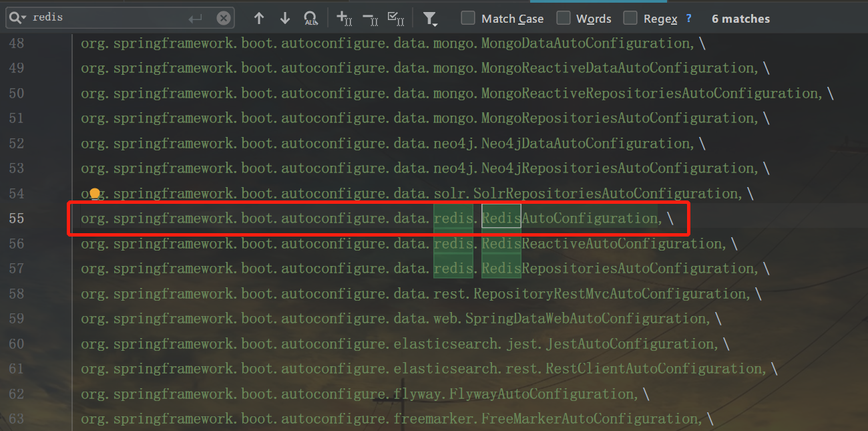Click JestAutoConfiguration on line 60
Image resolution: width=868 pixels, height=431 pixels.
[630, 344]
